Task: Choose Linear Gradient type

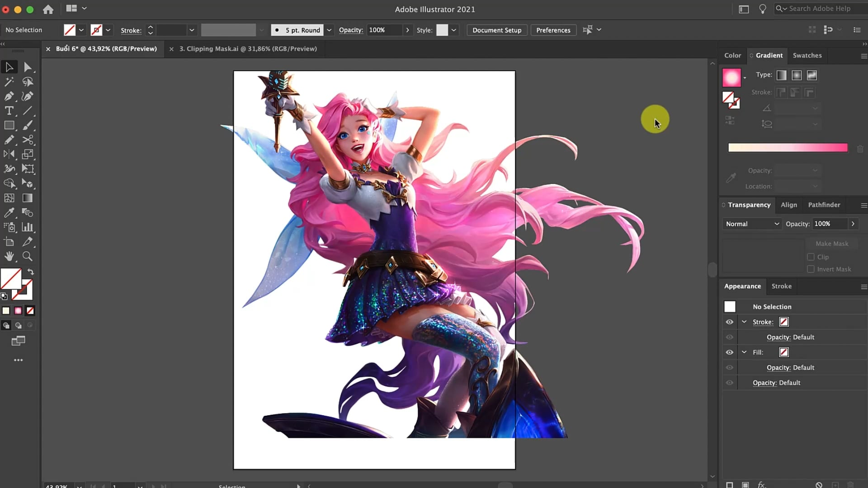Action: [781, 75]
